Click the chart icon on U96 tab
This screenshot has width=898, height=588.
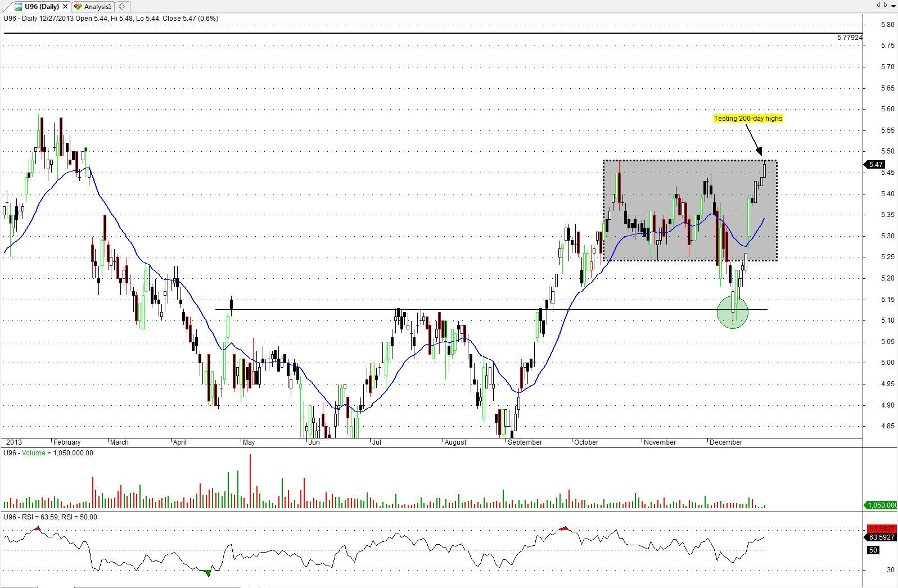tap(18, 7)
